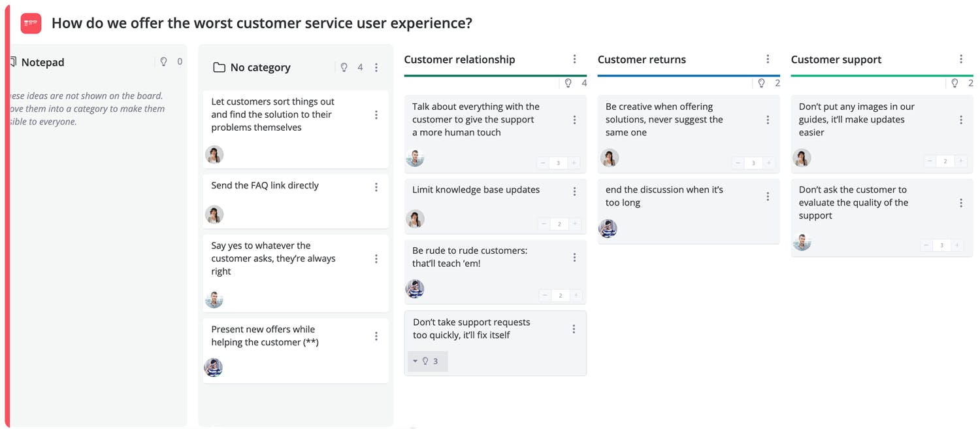Open options for 'Limit knowledge base updates' card
Image resolution: width=980 pixels, height=433 pixels.
pos(575,192)
